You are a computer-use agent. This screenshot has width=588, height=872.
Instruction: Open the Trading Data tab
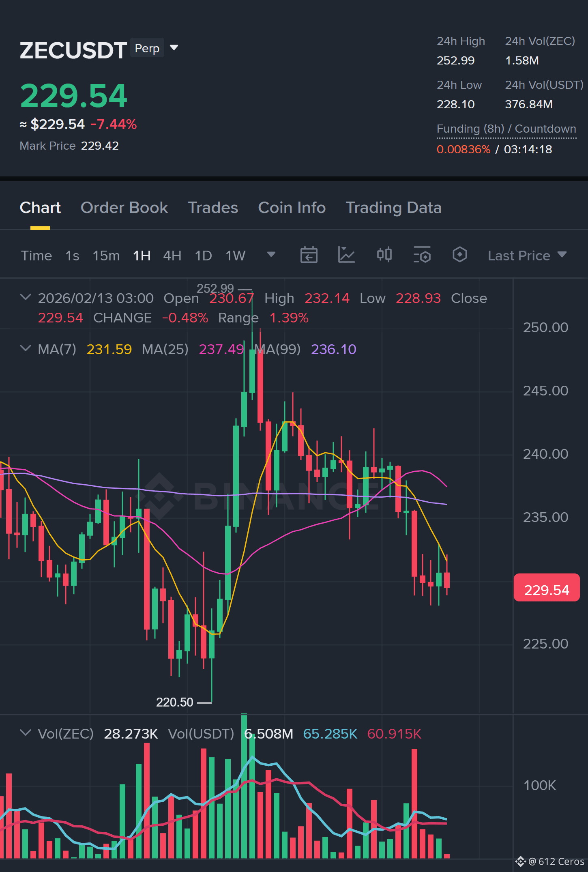(393, 208)
